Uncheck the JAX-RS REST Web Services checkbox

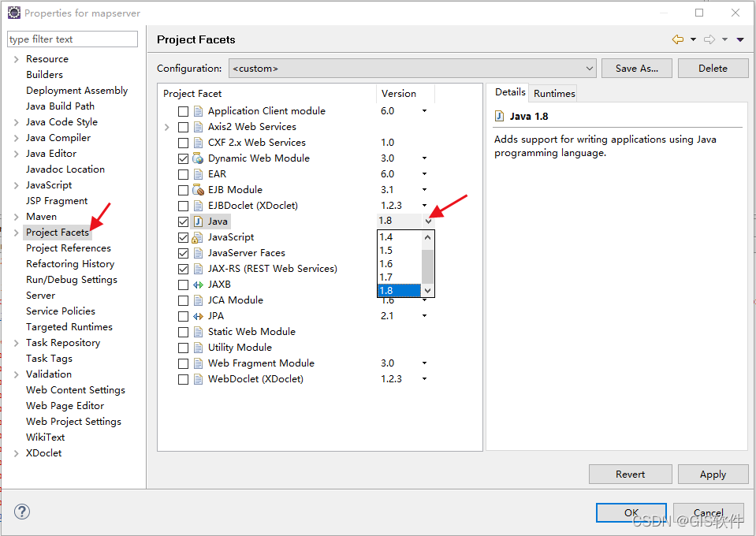[x=183, y=269]
